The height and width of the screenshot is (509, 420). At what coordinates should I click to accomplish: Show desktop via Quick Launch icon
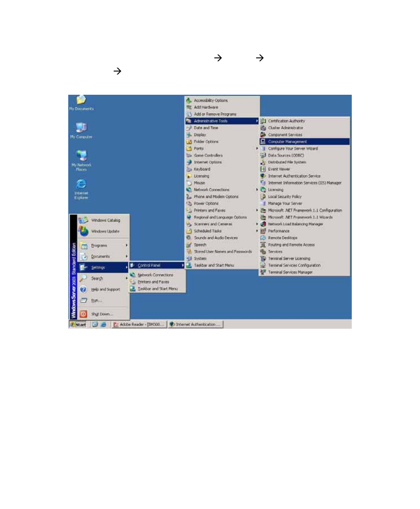[x=95, y=324]
